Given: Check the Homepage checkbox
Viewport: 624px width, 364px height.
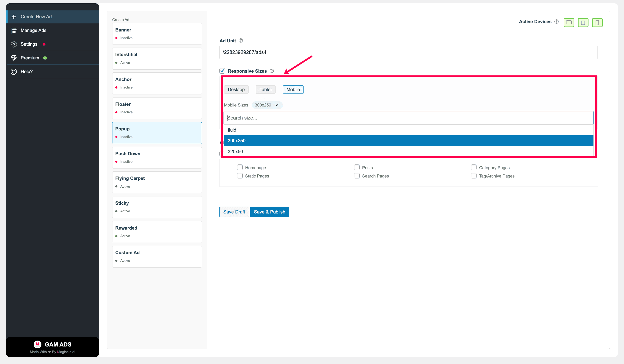Looking at the screenshot, I should click(240, 167).
